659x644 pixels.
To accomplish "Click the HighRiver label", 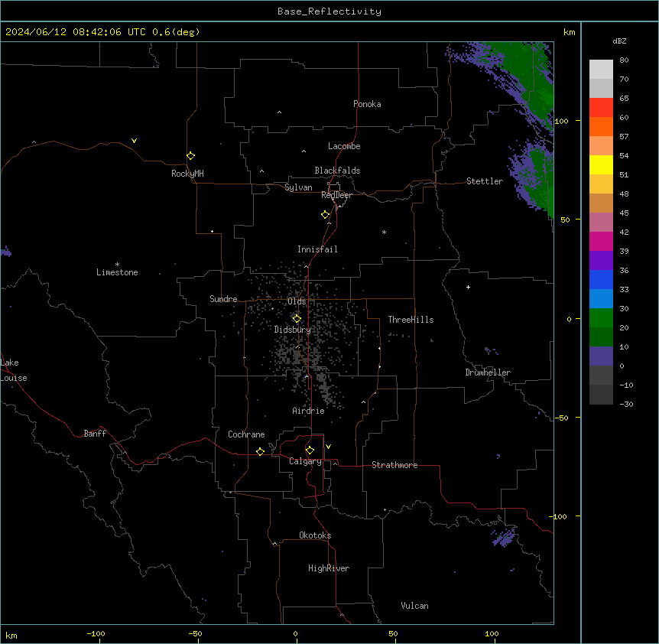I will tap(329, 568).
